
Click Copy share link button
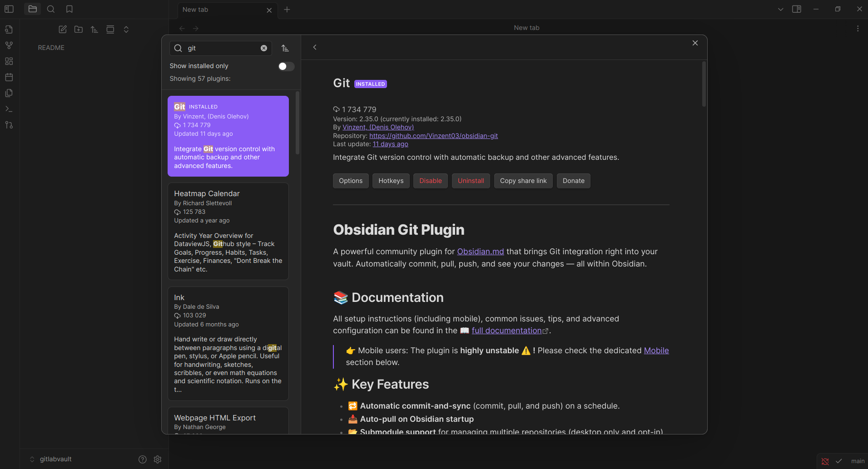click(x=523, y=181)
